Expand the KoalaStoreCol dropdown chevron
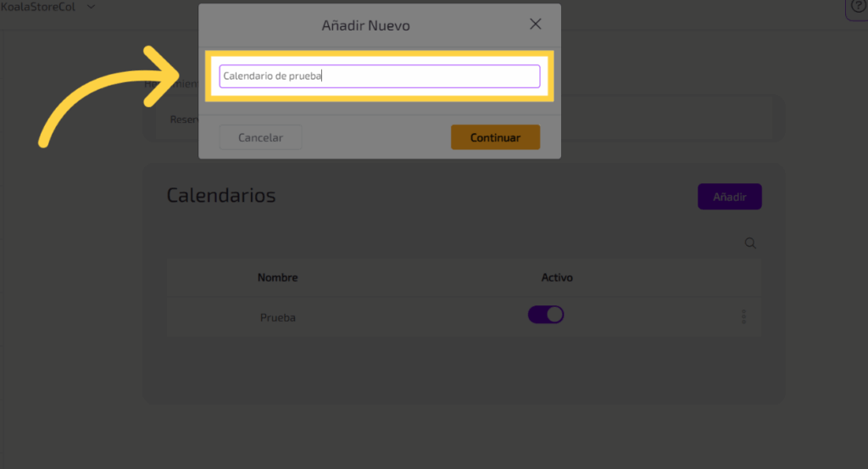 click(x=91, y=7)
